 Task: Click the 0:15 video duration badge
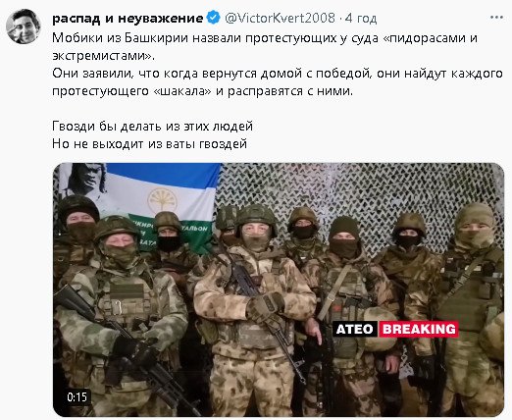click(x=77, y=397)
